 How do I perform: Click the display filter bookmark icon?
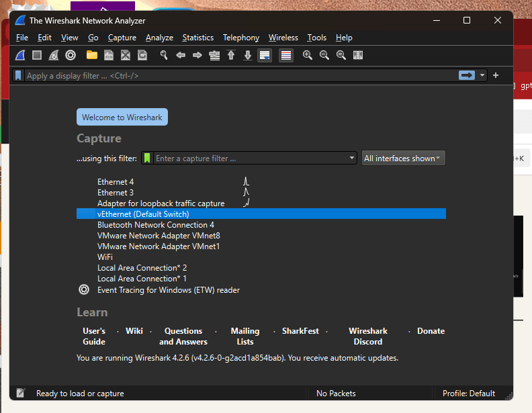click(18, 75)
